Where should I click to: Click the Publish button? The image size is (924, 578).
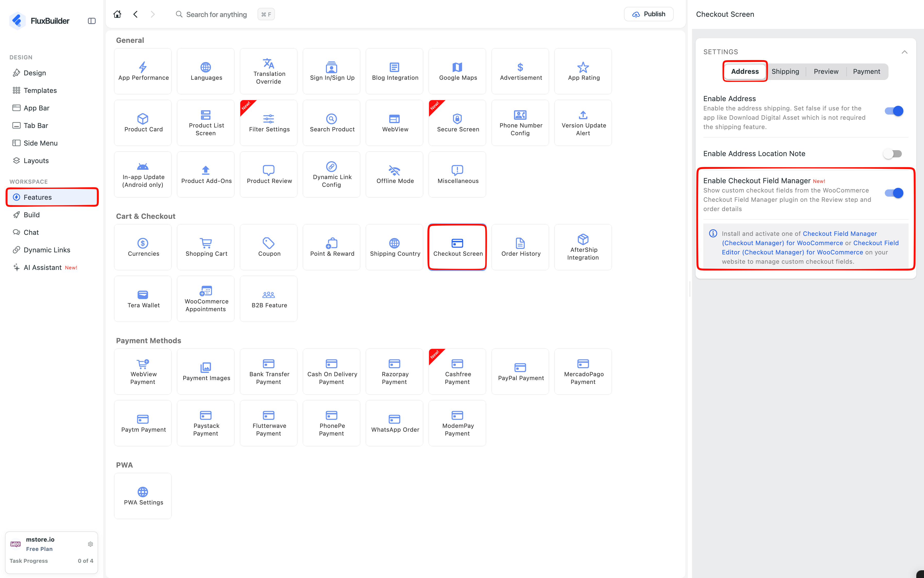(x=648, y=14)
